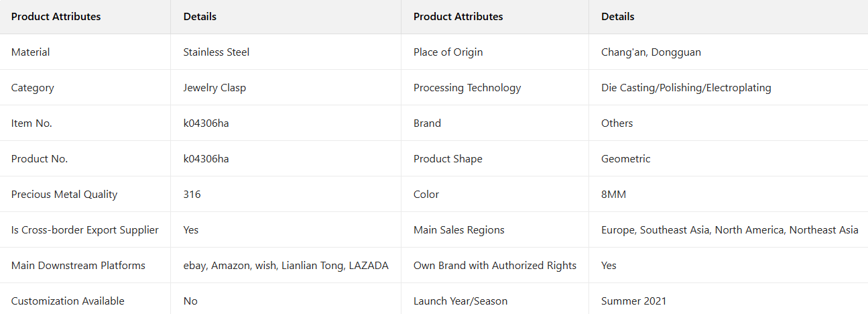Select the Jewelry Clasp category cell
Viewport: 868px width, 314px height.
(x=214, y=88)
